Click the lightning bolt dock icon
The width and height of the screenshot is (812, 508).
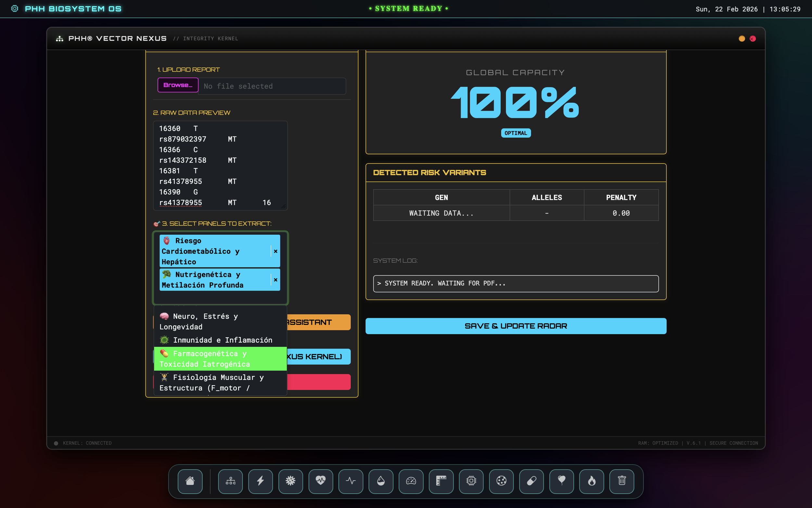point(260,481)
